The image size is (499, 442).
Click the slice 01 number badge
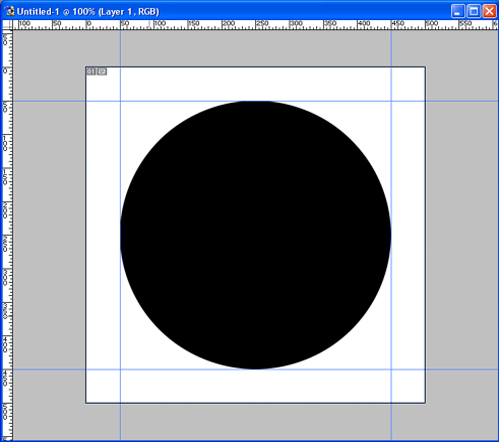coord(91,71)
